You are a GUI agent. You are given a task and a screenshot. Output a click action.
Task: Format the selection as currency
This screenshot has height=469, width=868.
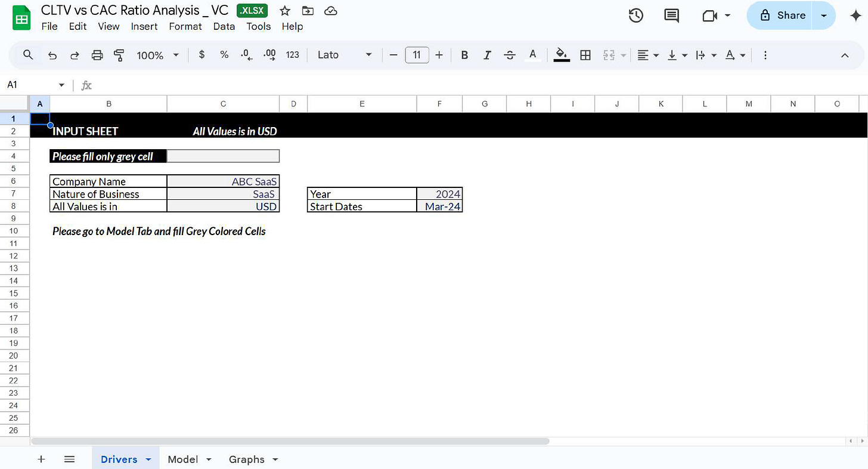tap(201, 55)
